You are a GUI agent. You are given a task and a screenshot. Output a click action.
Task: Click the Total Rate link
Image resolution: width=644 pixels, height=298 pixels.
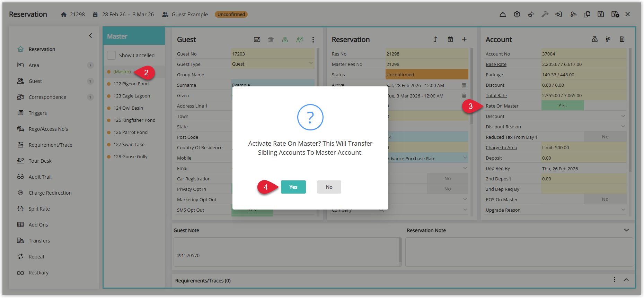pos(496,96)
